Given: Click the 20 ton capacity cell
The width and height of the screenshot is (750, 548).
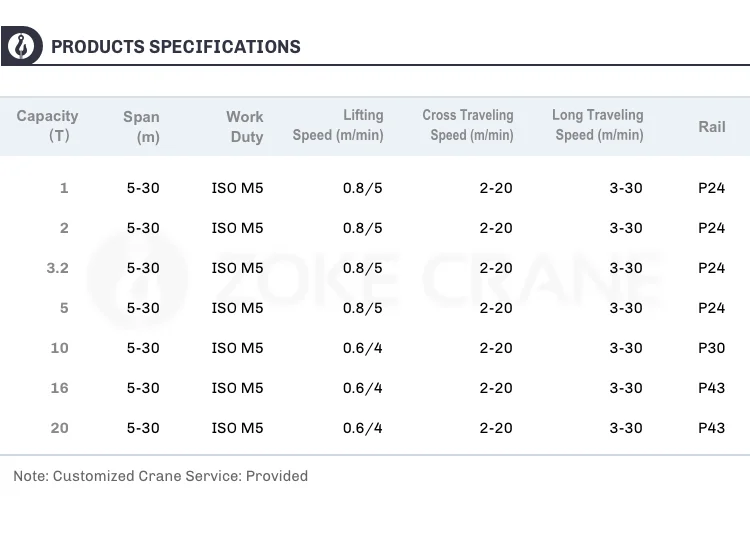Looking at the screenshot, I should [60, 428].
